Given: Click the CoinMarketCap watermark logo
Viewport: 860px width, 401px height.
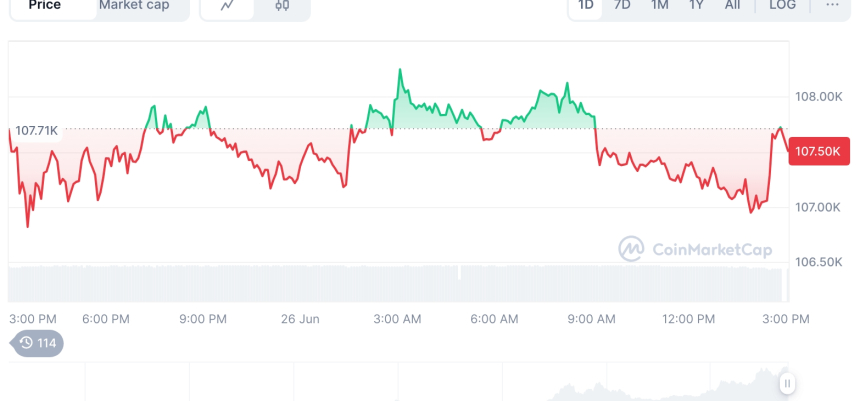Looking at the screenshot, I should pyautogui.click(x=695, y=249).
